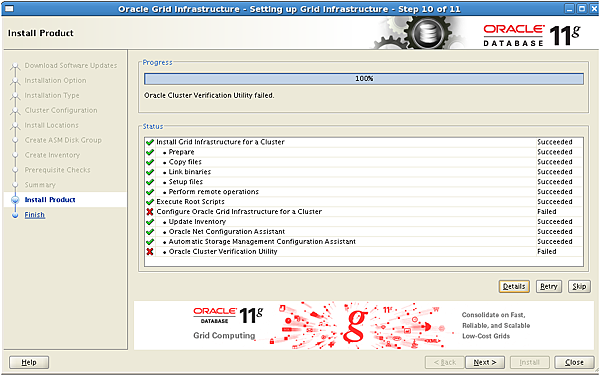The image size is (600, 377).
Task: Select Install Locations step
Action: tap(51, 125)
